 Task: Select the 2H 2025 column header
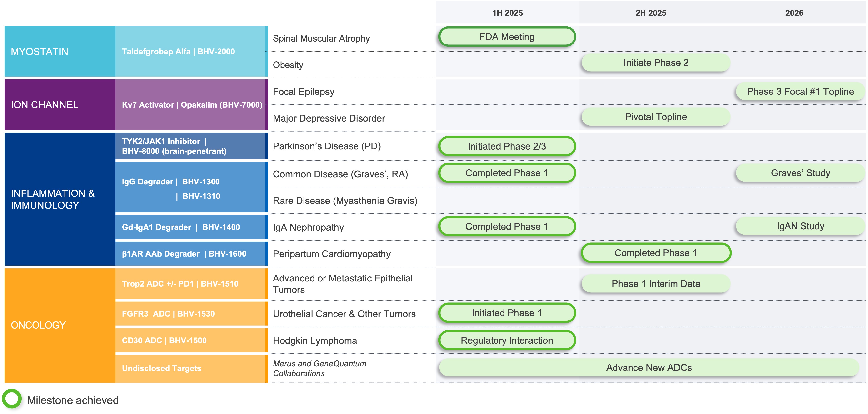650,13
